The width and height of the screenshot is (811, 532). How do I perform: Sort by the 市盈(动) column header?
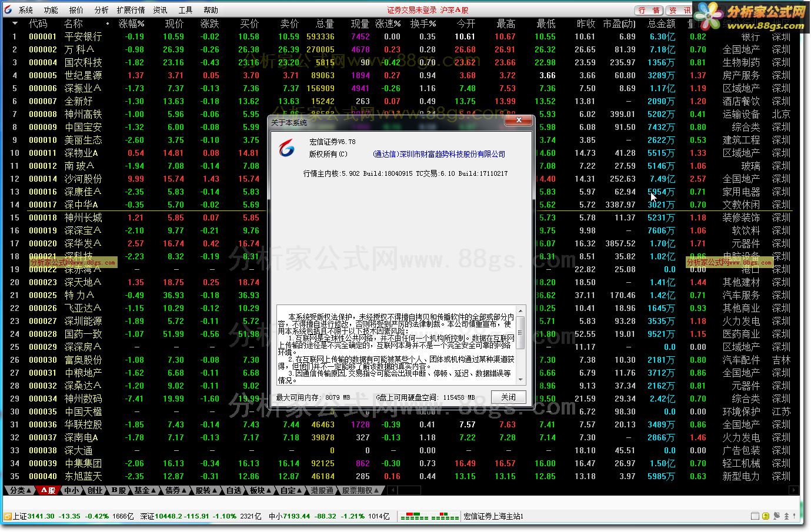[x=619, y=24]
